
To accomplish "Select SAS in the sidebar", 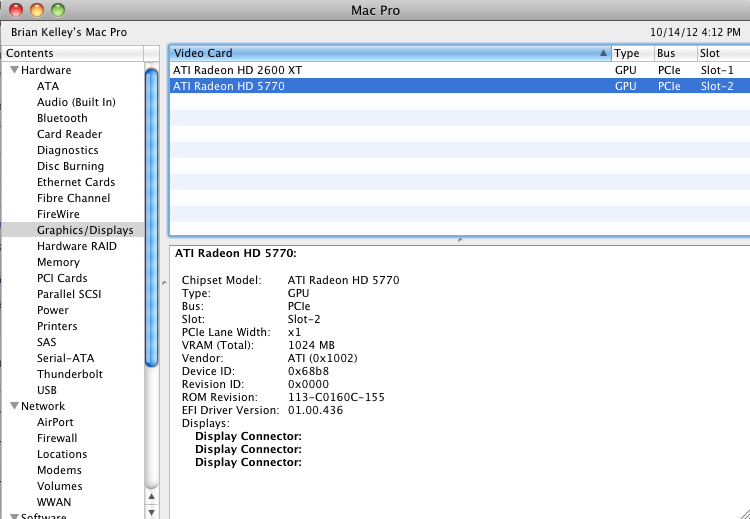I will (46, 342).
